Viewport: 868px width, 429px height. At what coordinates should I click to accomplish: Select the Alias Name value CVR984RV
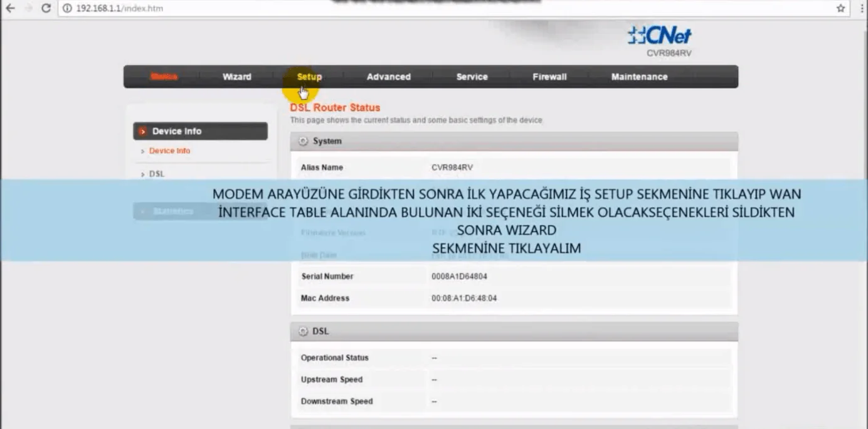pyautogui.click(x=452, y=167)
